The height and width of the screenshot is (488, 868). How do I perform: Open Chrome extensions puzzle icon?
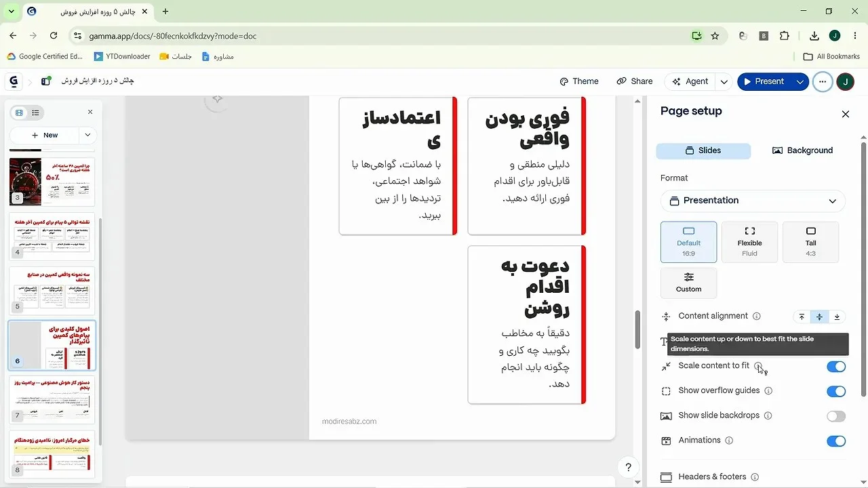pos(785,36)
